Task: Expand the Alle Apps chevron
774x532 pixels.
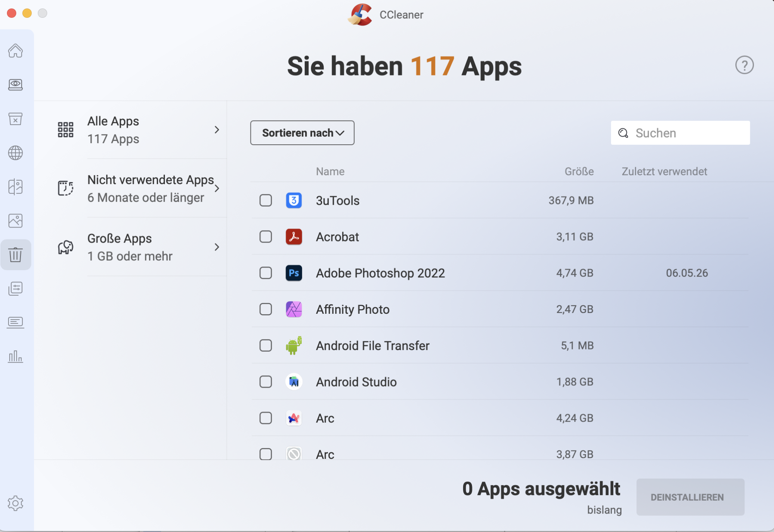Action: (x=217, y=130)
